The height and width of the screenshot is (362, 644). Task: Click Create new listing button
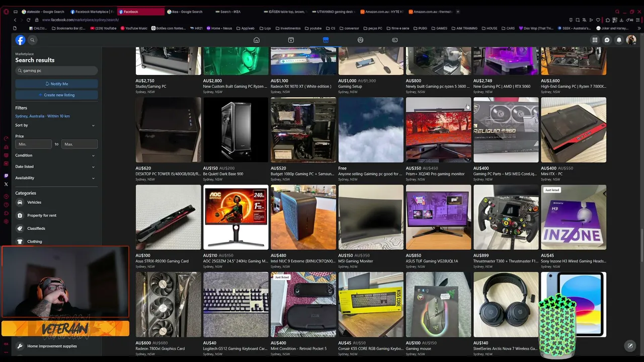pos(56,95)
